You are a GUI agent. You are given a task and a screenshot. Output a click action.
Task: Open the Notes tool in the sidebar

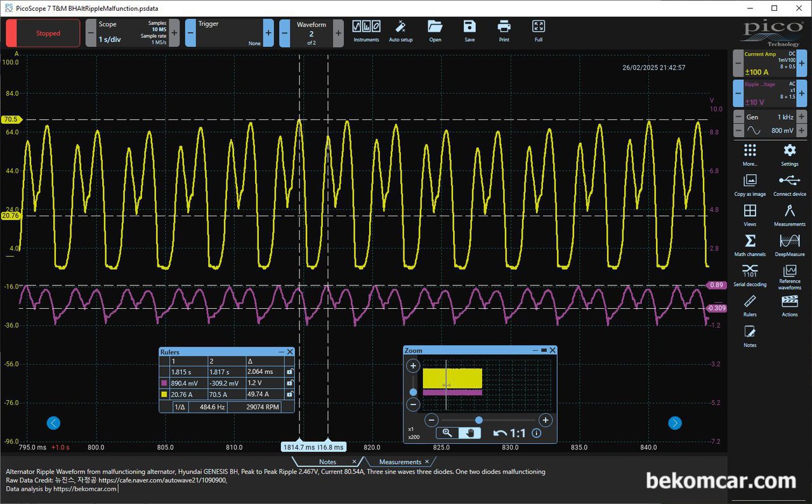click(x=750, y=336)
